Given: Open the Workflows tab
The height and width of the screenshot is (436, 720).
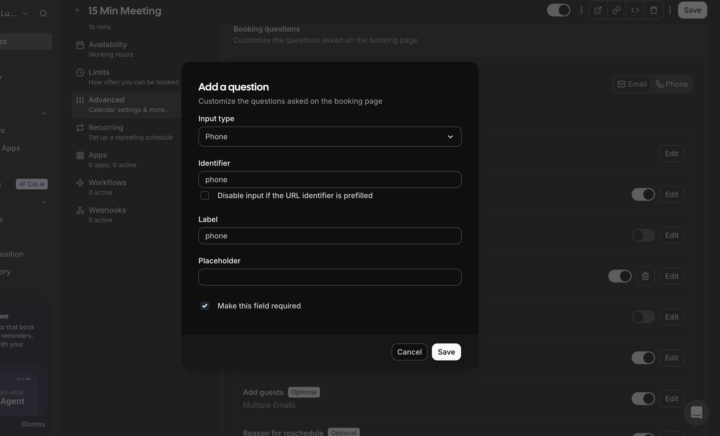Looking at the screenshot, I should pos(127,187).
